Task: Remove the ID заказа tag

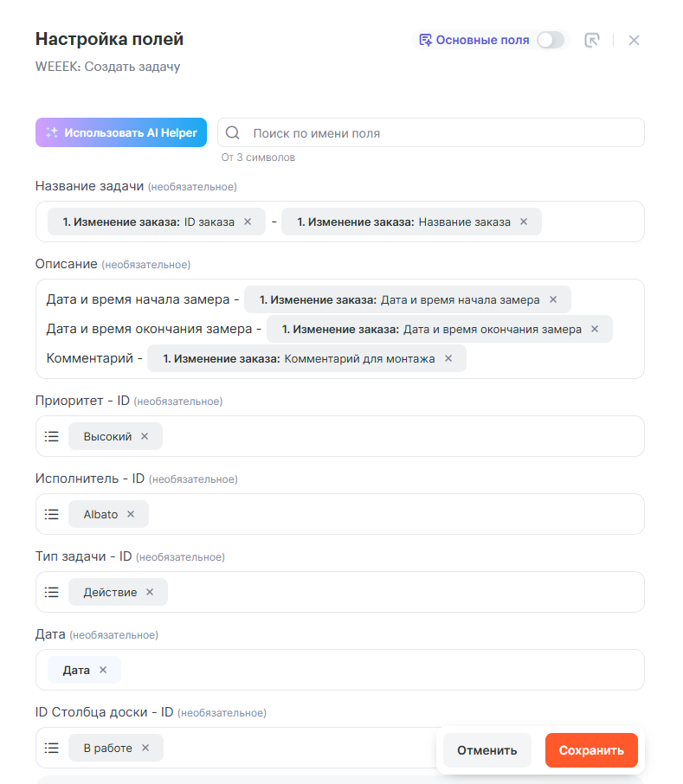Action: pyautogui.click(x=248, y=222)
